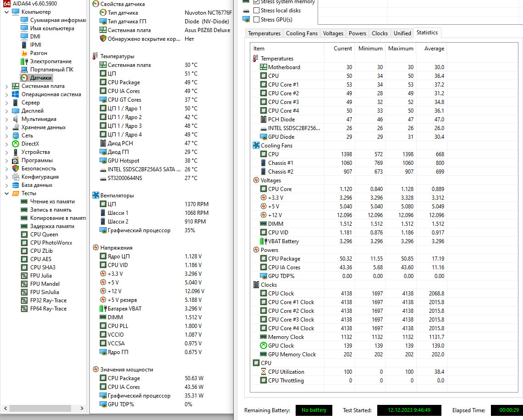The image size is (523, 420).
Task: Expand the Безопасность tree node
Action: coord(7,169)
